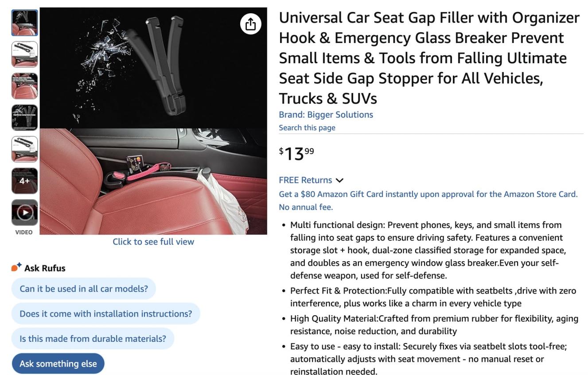Viewport: 588px width, 375px height.
Task: Visit the Bigger Solutions brand link
Action: click(x=326, y=115)
